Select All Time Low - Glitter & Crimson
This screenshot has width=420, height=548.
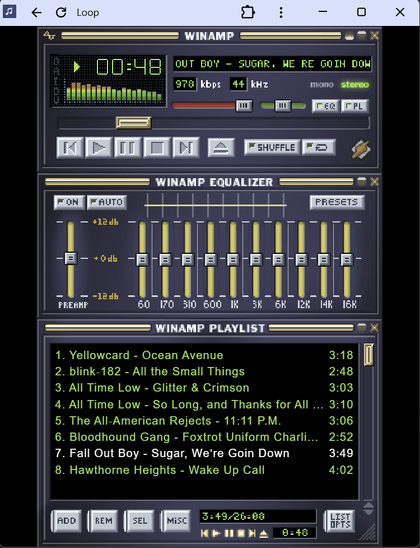pos(204,388)
